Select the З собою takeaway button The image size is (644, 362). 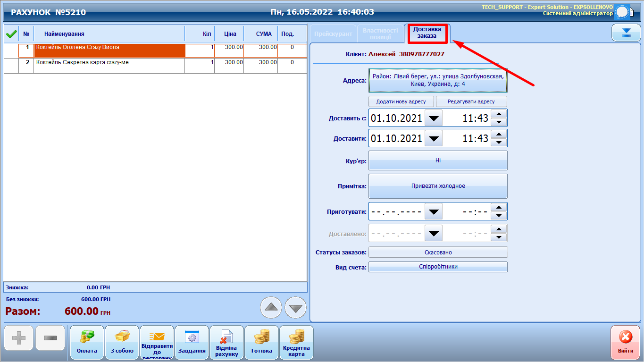tap(122, 342)
